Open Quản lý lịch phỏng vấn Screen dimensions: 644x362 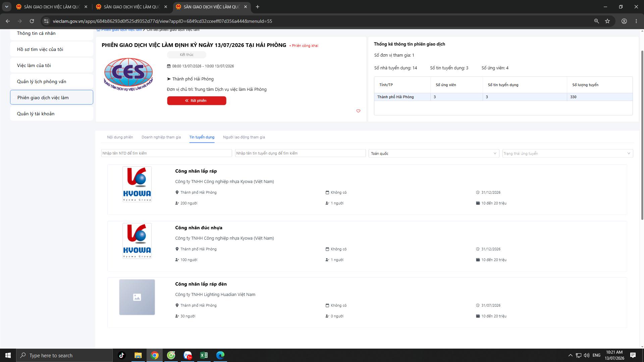pyautogui.click(x=52, y=81)
